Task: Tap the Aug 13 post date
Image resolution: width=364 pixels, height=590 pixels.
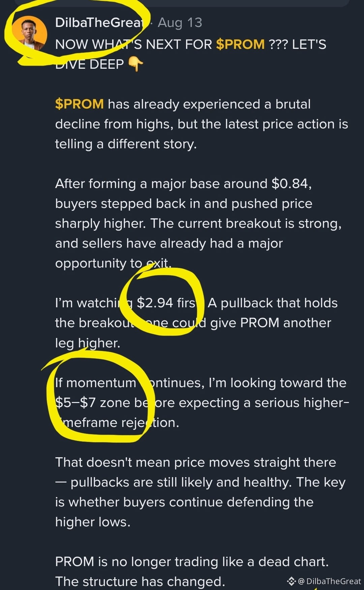Action: 180,23
